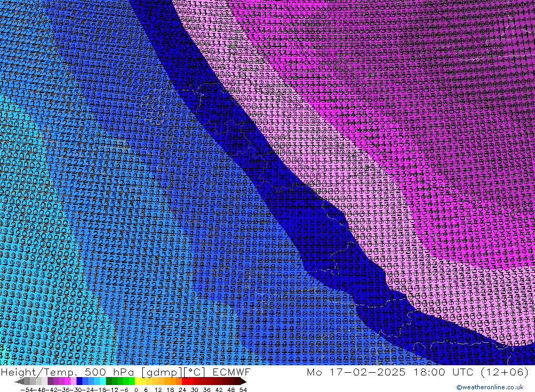Click the '0' legend scale value
Viewport: 535px width, 392px height.
[x=136, y=390]
